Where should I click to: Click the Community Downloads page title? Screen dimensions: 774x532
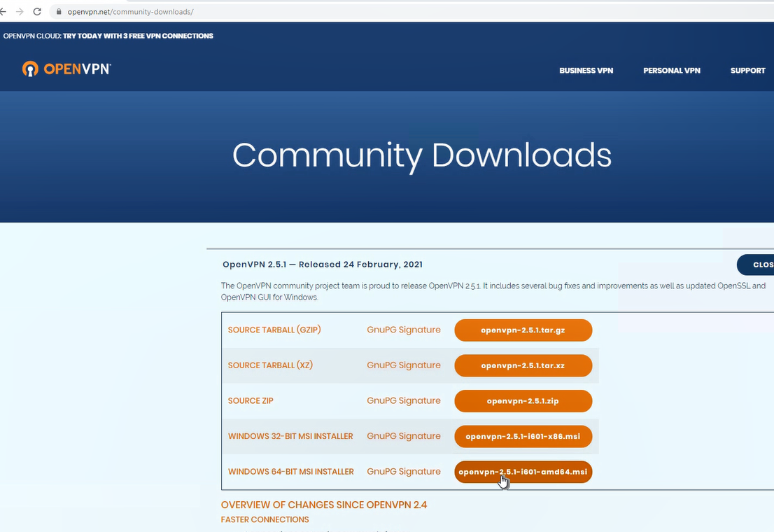(421, 156)
